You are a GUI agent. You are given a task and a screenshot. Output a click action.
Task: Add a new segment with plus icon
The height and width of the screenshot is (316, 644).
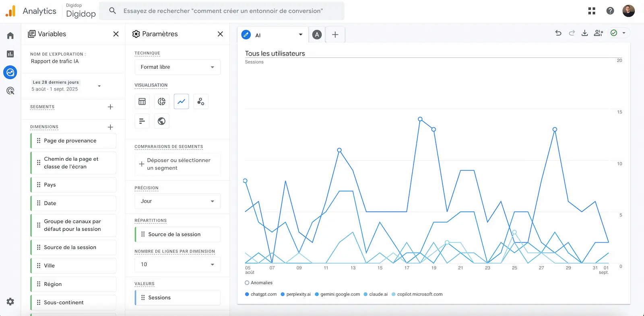(x=110, y=107)
